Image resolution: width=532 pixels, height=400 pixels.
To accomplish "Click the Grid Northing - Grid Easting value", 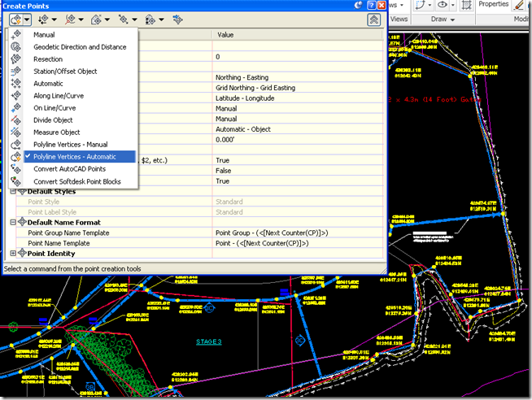I will (x=298, y=88).
